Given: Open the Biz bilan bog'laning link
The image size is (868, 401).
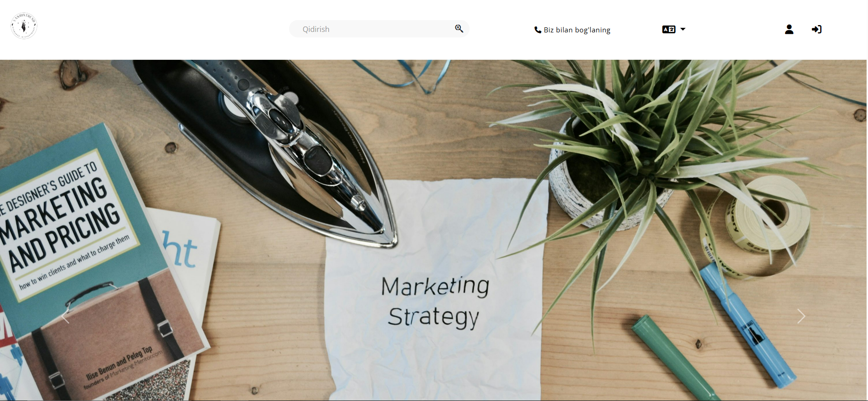Looking at the screenshot, I should [x=577, y=30].
